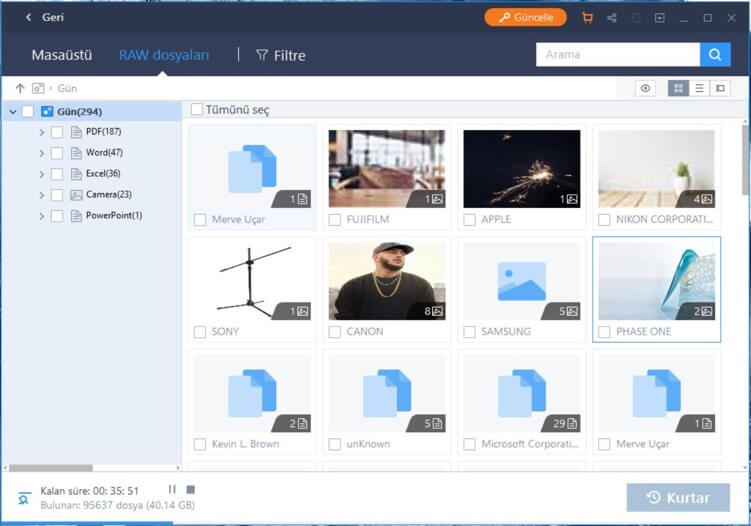Click the shopping cart icon in title bar
The width and height of the screenshot is (751, 526).
tap(587, 18)
